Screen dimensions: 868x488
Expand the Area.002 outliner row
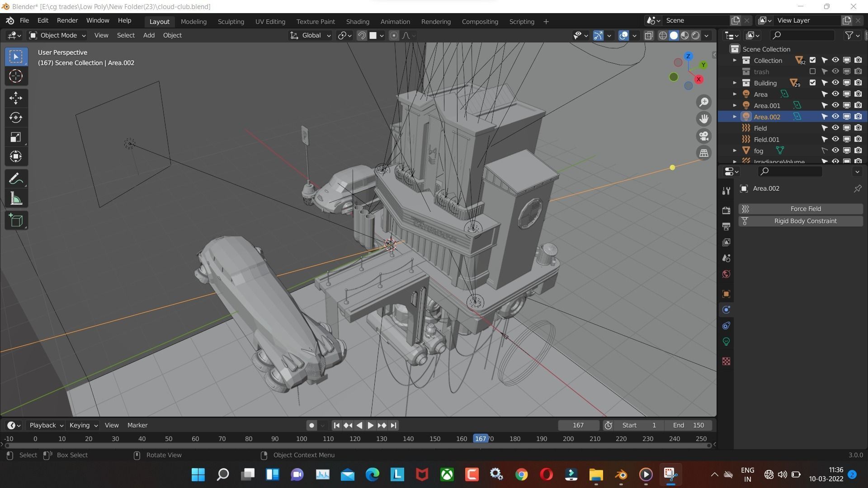734,117
